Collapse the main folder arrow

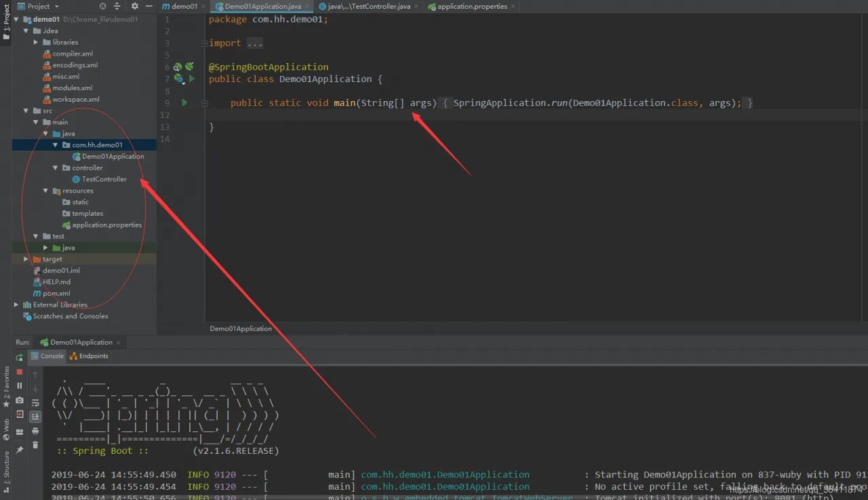(36, 122)
